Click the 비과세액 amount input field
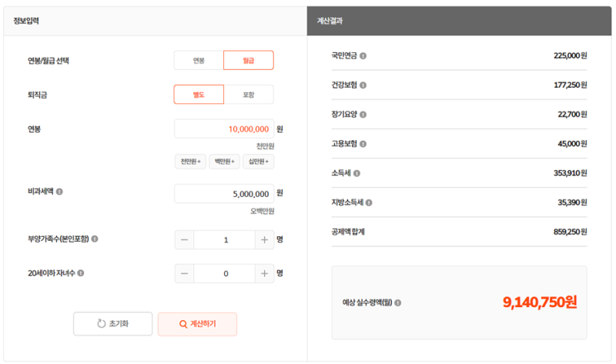Image resolution: width=616 pixels, height=364 pixels. point(224,194)
